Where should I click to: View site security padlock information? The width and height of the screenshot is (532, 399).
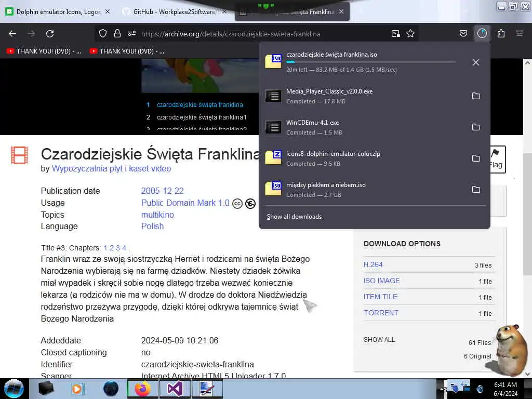pos(117,34)
